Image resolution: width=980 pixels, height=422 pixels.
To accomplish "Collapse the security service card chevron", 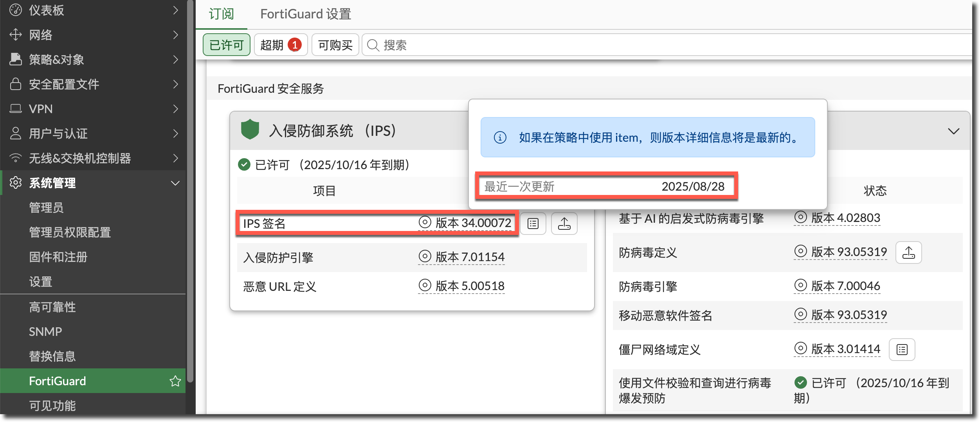I will point(953,131).
